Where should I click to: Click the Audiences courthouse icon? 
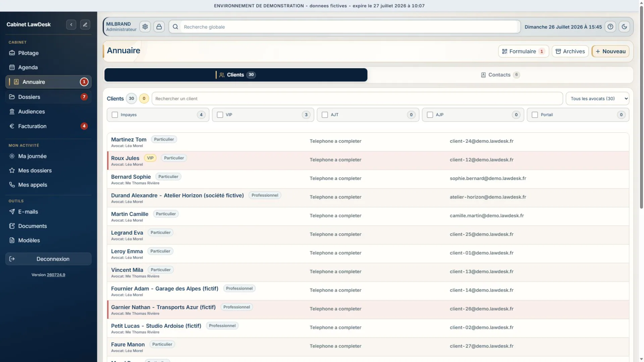(12, 112)
